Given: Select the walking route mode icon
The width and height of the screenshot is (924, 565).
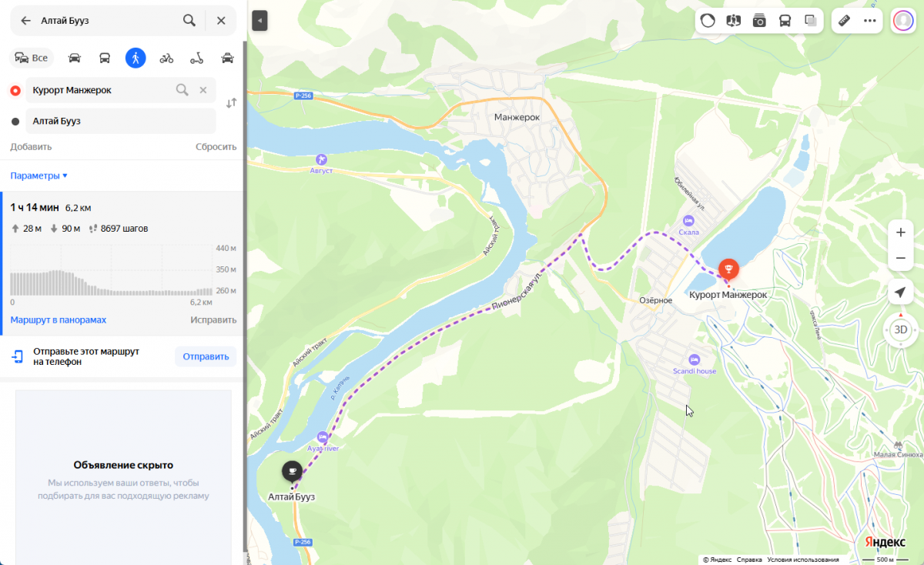Looking at the screenshot, I should [136, 58].
